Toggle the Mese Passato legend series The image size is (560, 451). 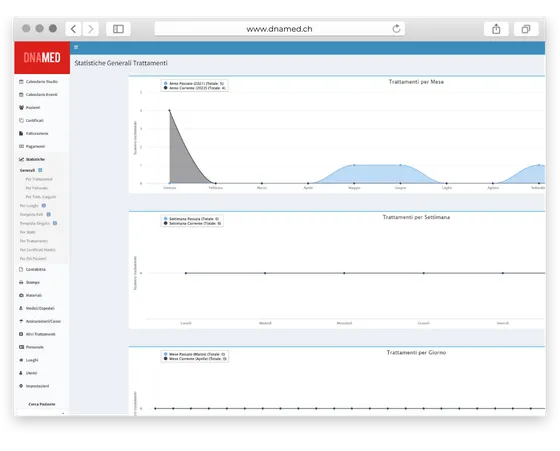tap(194, 354)
